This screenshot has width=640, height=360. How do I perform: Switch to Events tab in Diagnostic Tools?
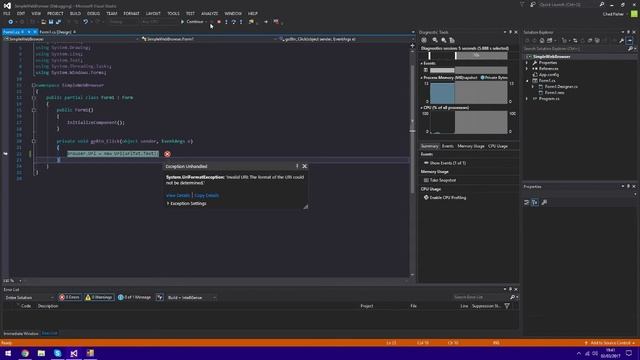coord(448,146)
